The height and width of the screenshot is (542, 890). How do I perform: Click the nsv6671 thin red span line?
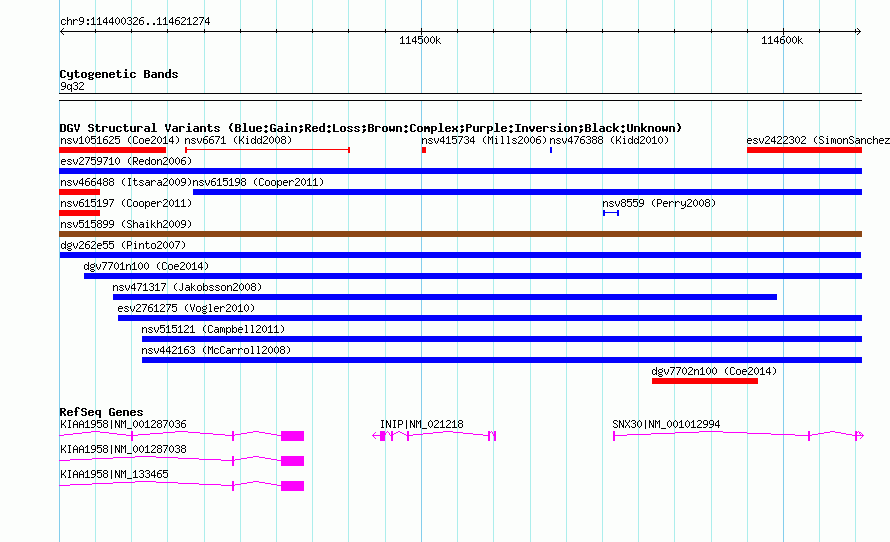267,150
